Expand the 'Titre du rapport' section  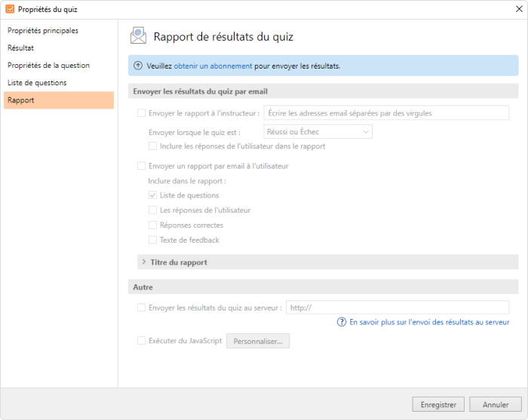(x=327, y=262)
